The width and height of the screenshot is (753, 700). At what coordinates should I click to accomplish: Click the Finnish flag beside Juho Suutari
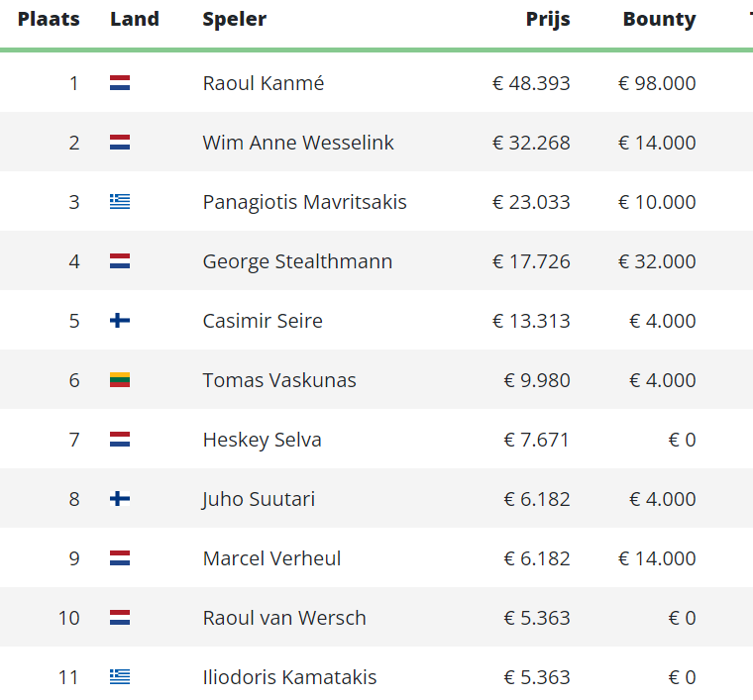[120, 499]
